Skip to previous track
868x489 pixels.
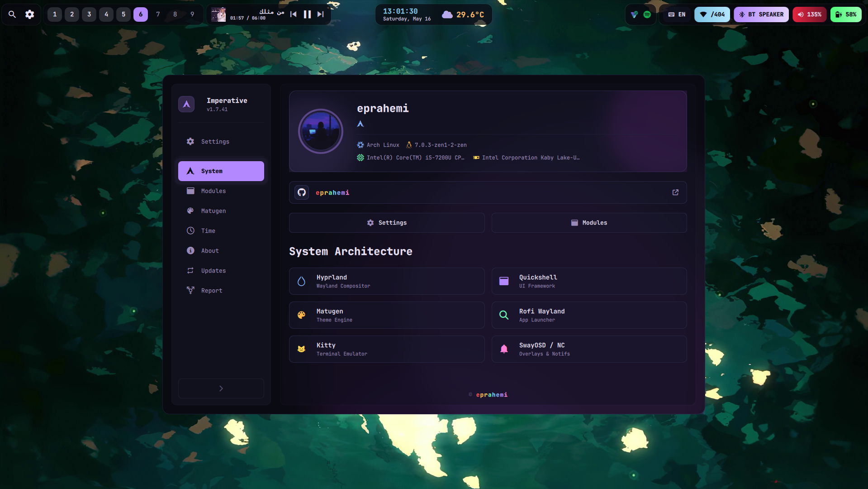tap(293, 14)
